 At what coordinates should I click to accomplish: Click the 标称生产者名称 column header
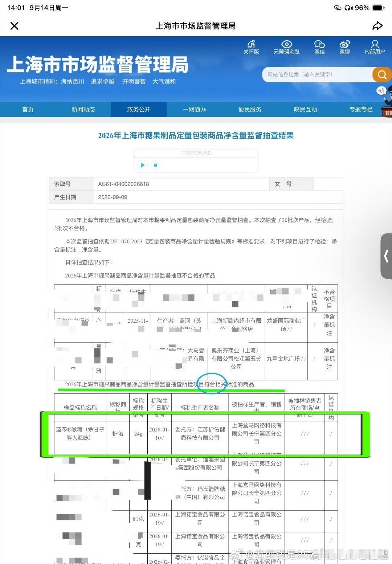pos(200,408)
